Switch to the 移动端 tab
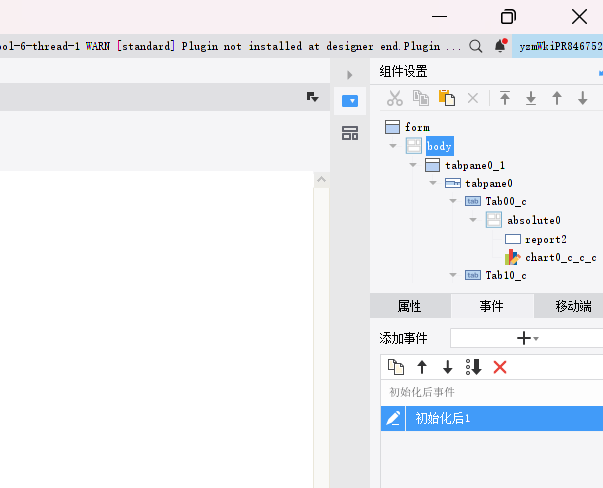 pyautogui.click(x=569, y=306)
